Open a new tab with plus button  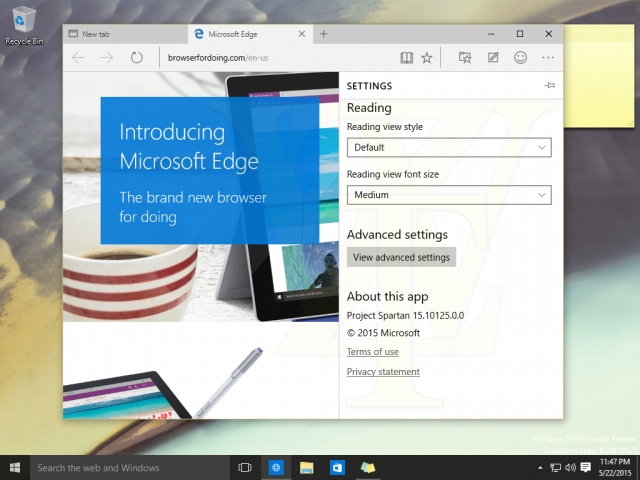[x=324, y=34]
